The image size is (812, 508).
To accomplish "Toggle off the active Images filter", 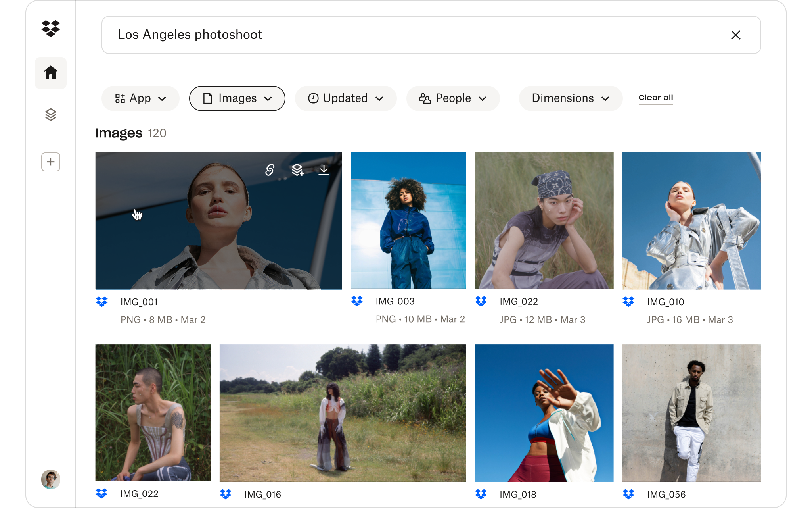I will (x=237, y=98).
